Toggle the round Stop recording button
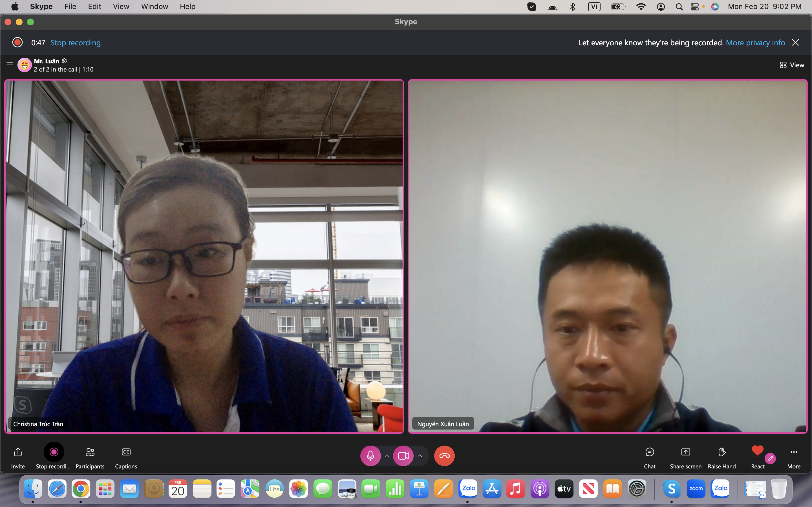The width and height of the screenshot is (812, 507). pos(54,452)
